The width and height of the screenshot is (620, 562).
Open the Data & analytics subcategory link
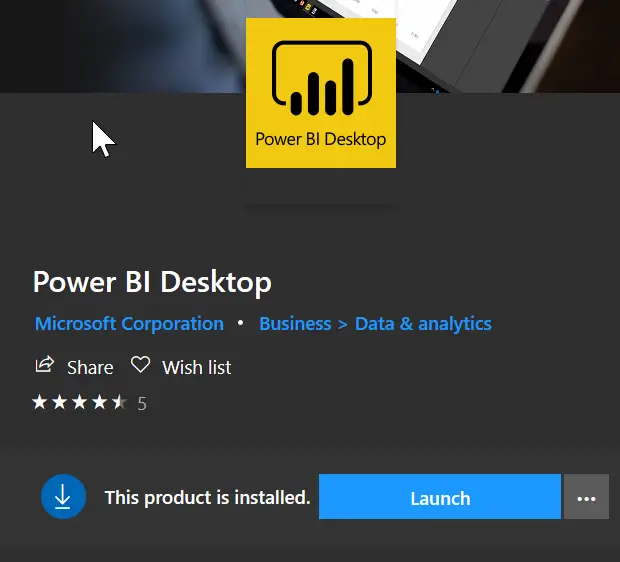coord(423,324)
